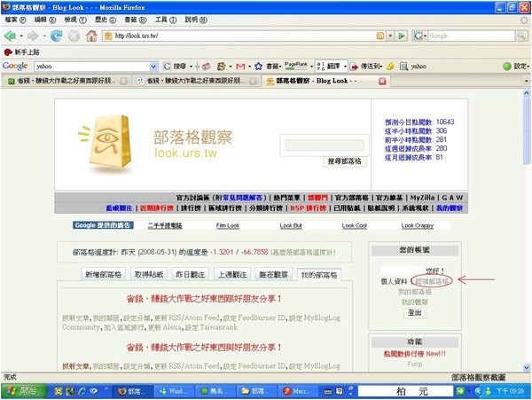Click the Film Look ad link

228,225
